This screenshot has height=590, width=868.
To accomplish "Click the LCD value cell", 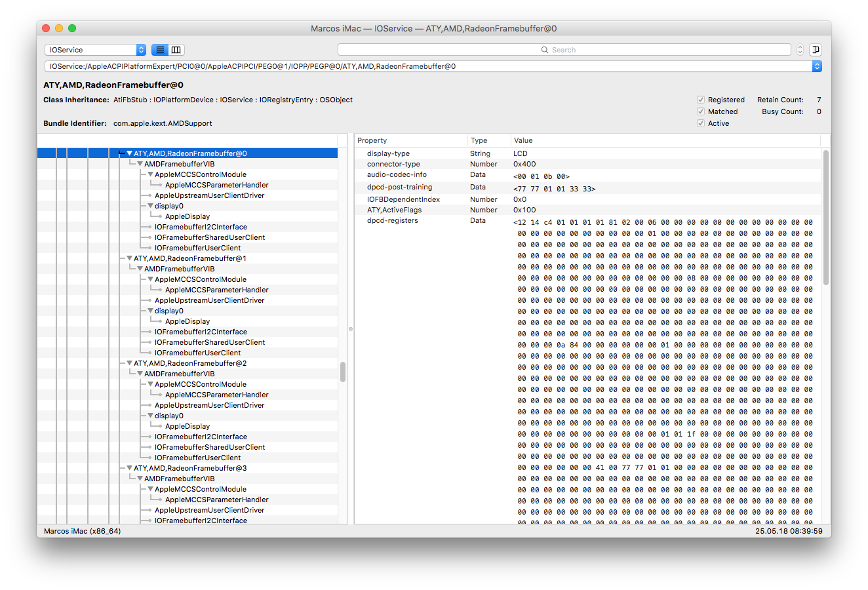I will coord(521,153).
